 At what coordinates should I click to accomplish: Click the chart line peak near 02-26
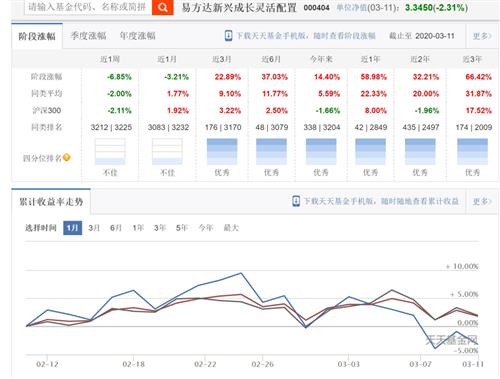click(241, 273)
